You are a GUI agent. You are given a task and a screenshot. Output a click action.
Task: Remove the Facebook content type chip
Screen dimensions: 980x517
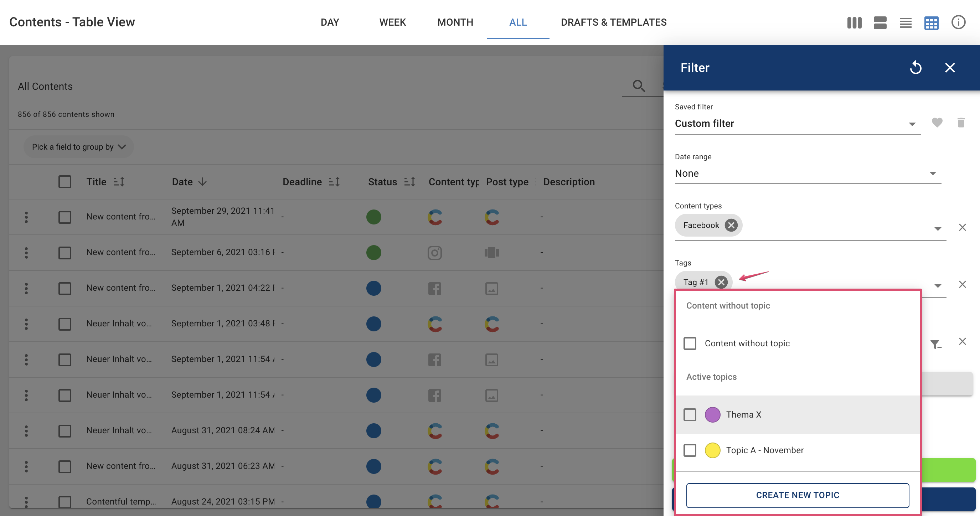(731, 225)
